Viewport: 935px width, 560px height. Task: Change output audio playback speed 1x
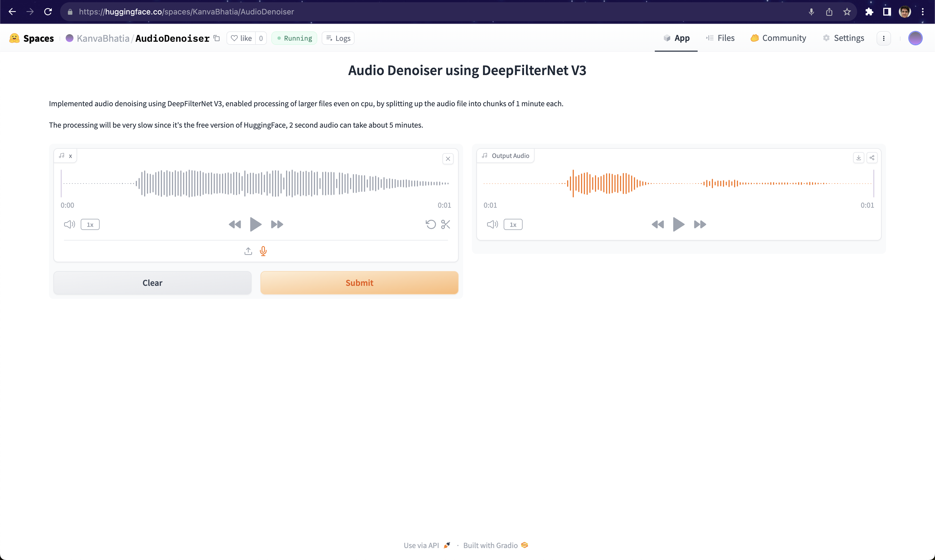click(x=513, y=225)
